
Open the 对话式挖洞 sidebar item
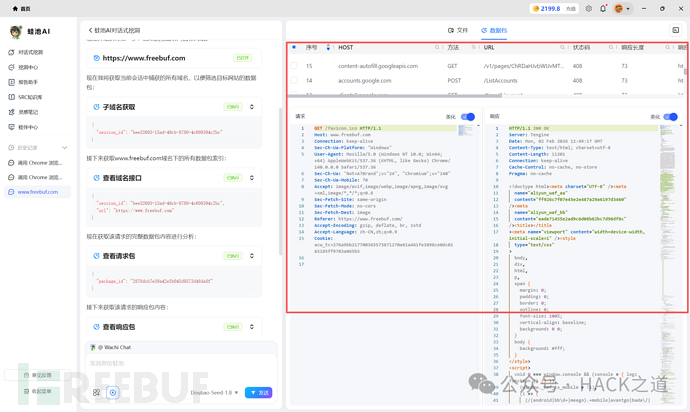pos(26,52)
